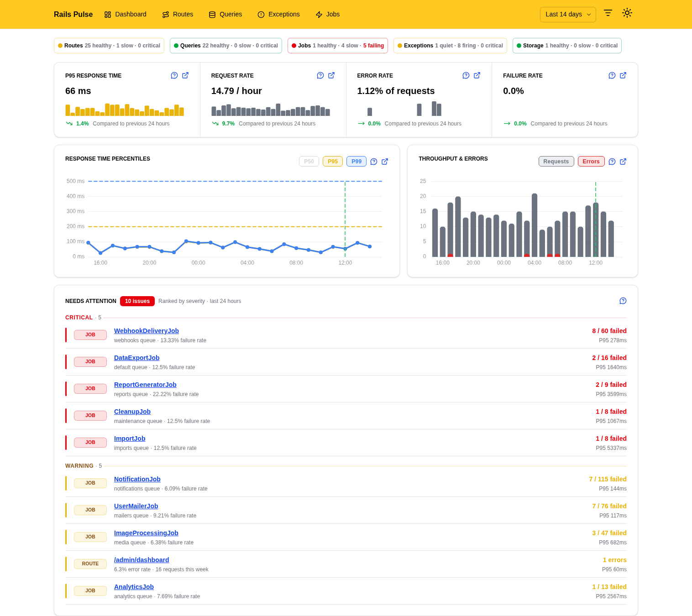Click the JOB badge beside WebhookDeliveryJob
This screenshot has width=692, height=616.
pyautogui.click(x=90, y=335)
